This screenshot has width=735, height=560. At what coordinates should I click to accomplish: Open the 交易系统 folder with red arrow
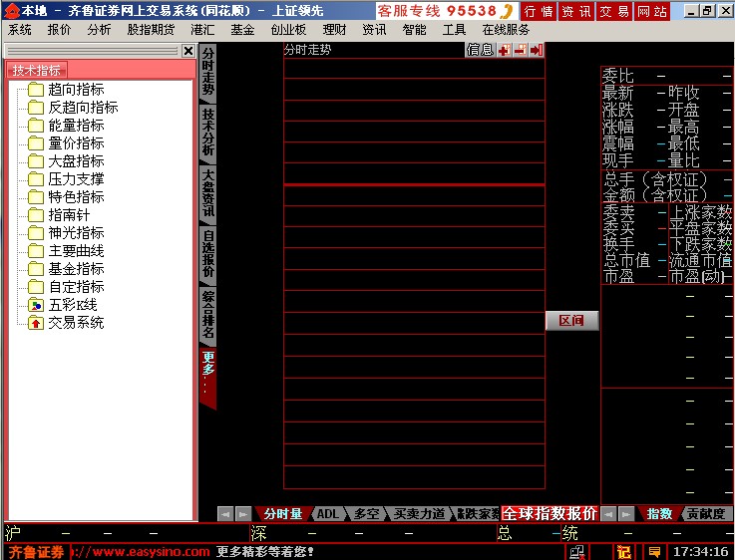pos(36,323)
